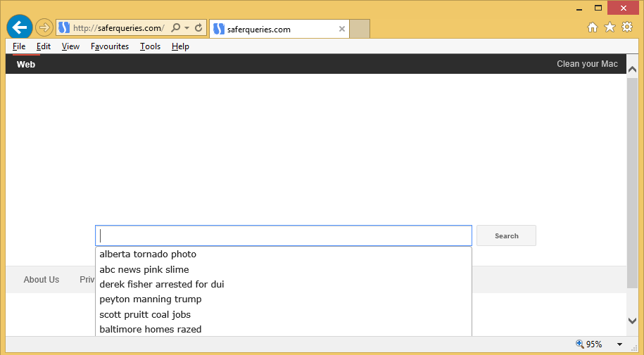Open the Home page icon

(x=593, y=27)
